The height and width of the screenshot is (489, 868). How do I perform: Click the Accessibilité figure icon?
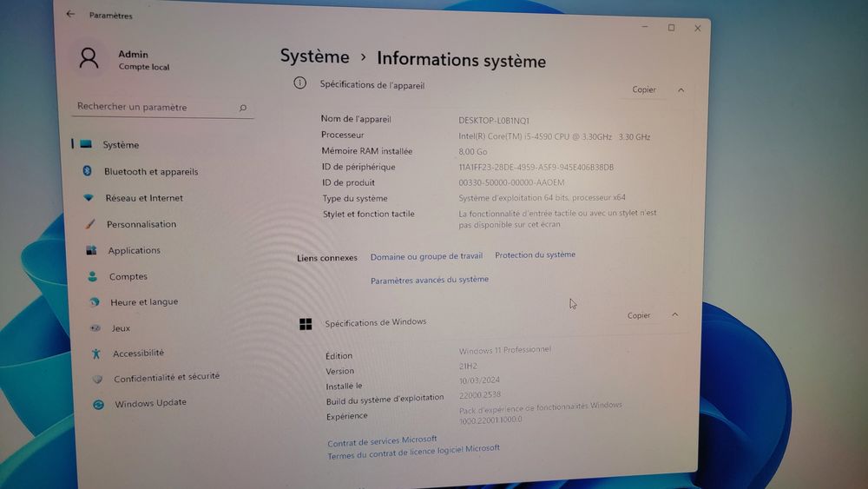point(96,354)
